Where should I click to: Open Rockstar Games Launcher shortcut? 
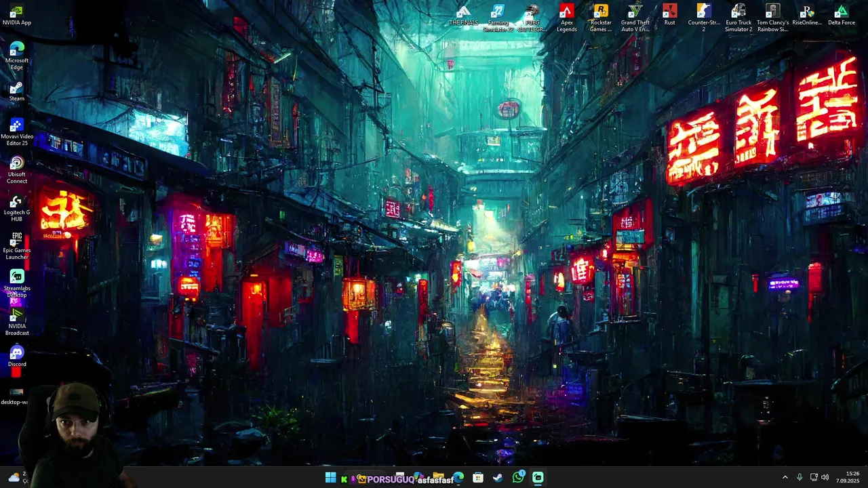[x=601, y=18]
